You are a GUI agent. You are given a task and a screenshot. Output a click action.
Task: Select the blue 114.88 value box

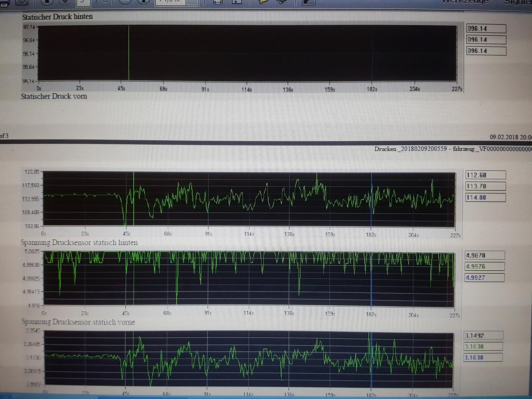486,198
